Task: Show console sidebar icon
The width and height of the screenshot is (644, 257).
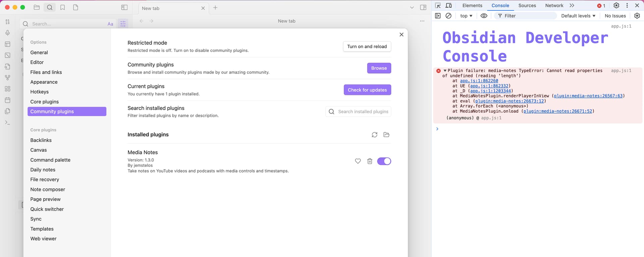Action: pyautogui.click(x=438, y=16)
